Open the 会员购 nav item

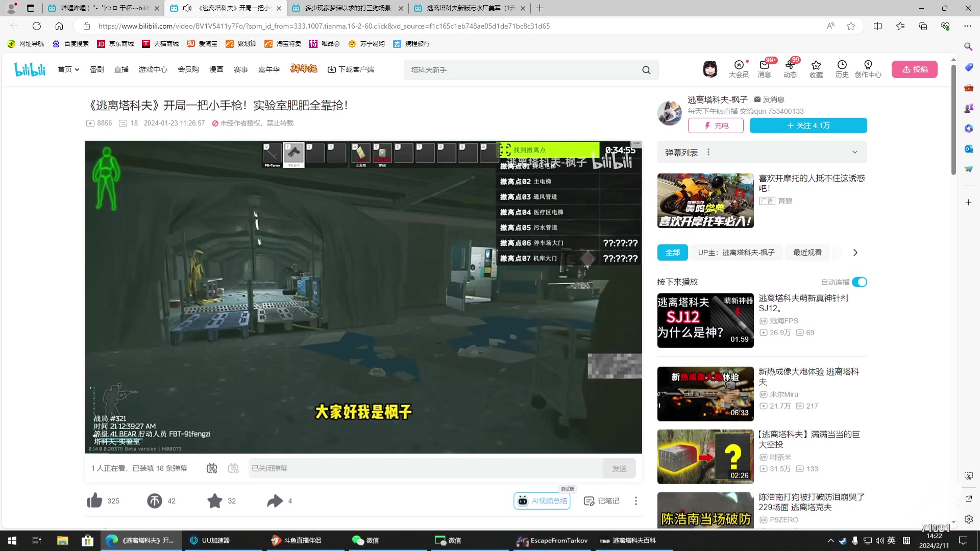[188, 69]
